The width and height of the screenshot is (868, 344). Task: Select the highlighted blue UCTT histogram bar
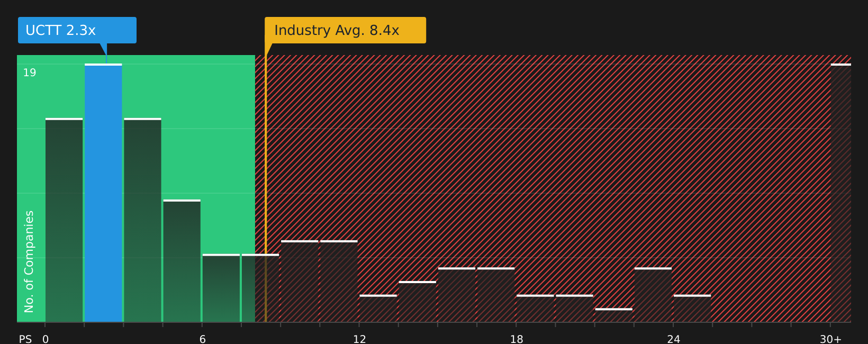pyautogui.click(x=103, y=193)
